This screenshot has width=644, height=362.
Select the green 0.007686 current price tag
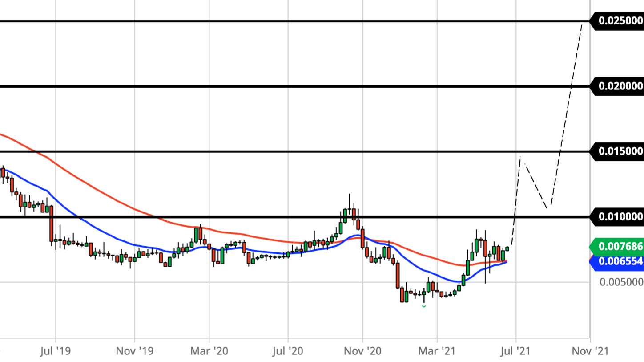coord(617,246)
